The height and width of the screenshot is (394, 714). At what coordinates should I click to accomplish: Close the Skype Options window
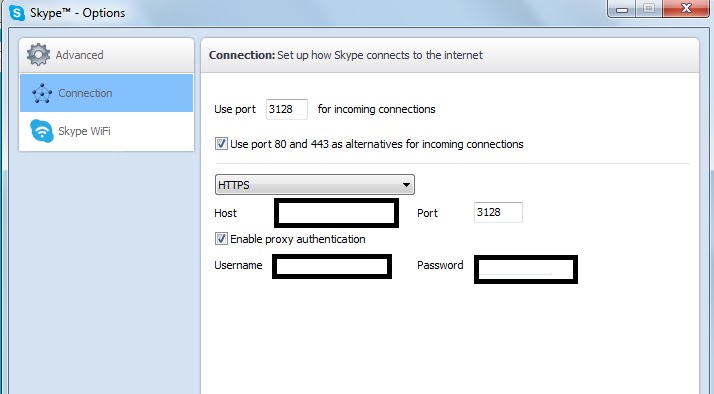pos(686,9)
